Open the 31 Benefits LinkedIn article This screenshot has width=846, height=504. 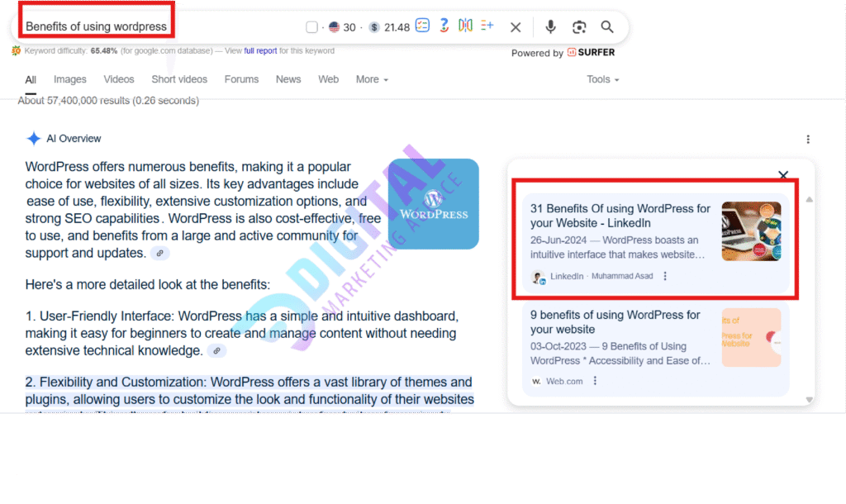coord(620,216)
